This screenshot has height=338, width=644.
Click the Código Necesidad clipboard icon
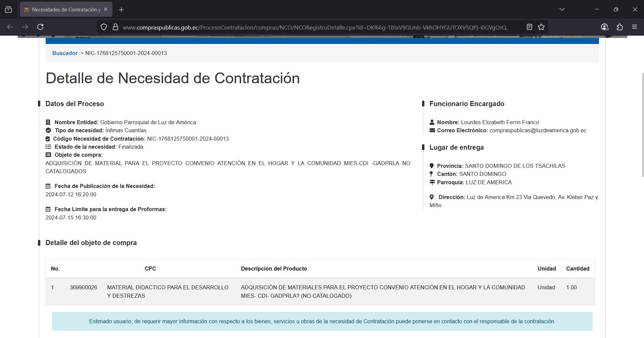click(48, 139)
